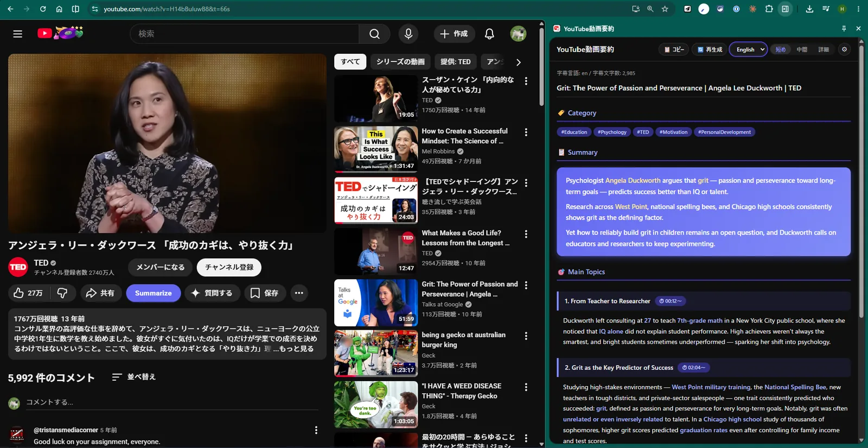This screenshot has height=448, width=868.
Task: Click the 質問する ask button
Action: [212, 293]
